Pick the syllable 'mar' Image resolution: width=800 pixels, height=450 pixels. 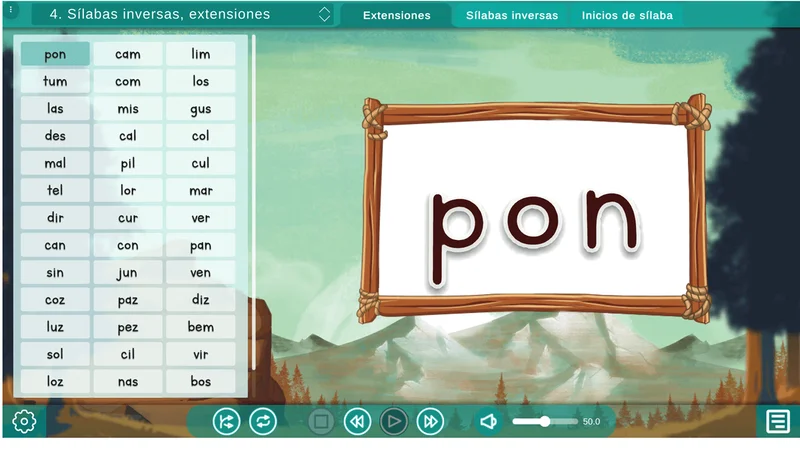tap(201, 190)
